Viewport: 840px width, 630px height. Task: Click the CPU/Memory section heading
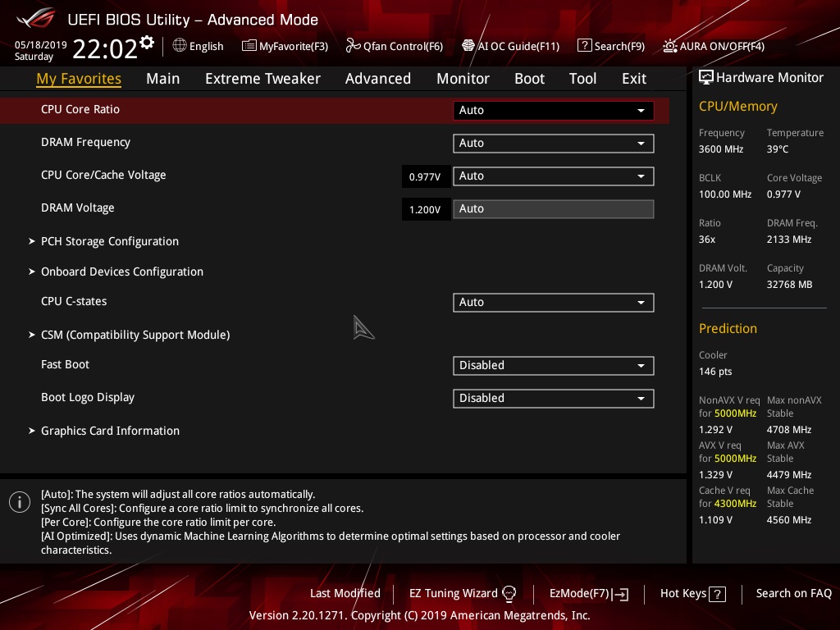(738, 107)
